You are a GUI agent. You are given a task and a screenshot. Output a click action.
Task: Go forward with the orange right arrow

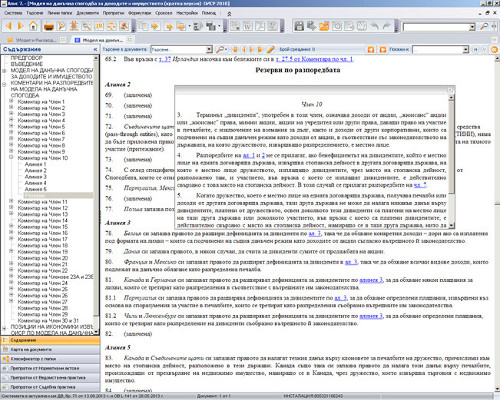21,26
